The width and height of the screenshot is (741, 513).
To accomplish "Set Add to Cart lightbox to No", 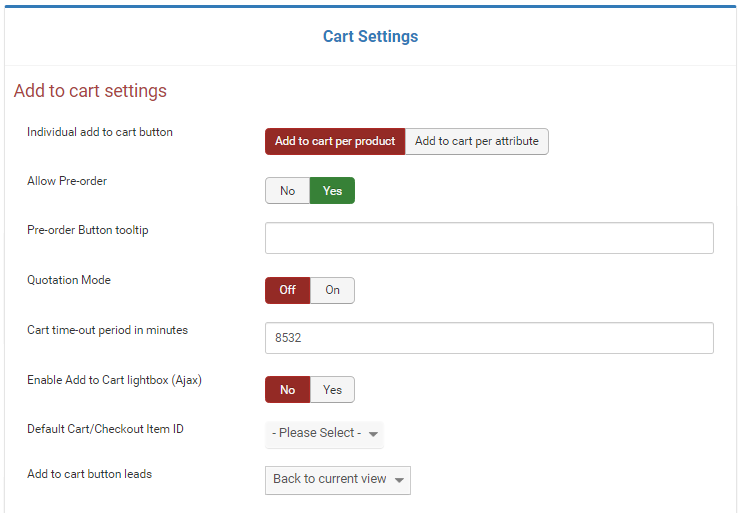I will point(287,390).
